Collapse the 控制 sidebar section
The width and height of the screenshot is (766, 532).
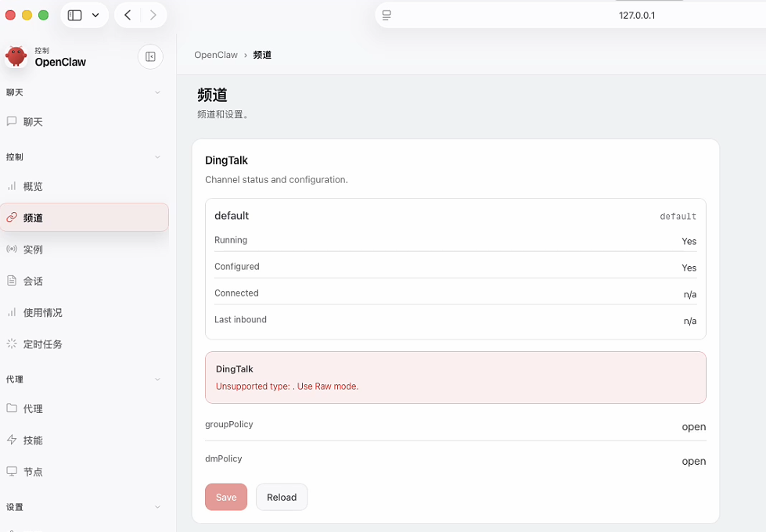157,156
